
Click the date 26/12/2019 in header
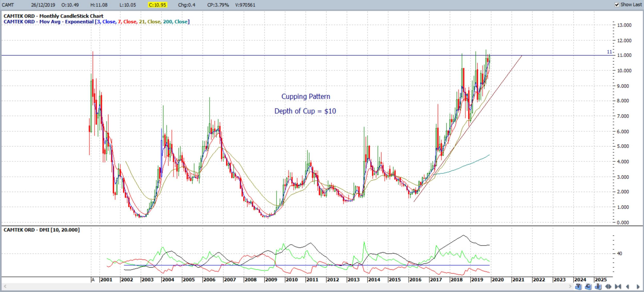tap(43, 5)
